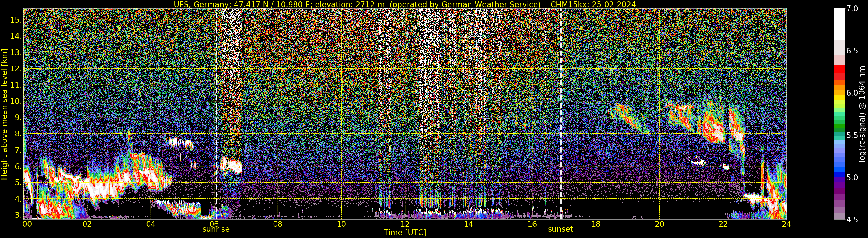Click the '22' time axis tick label

[723, 224]
